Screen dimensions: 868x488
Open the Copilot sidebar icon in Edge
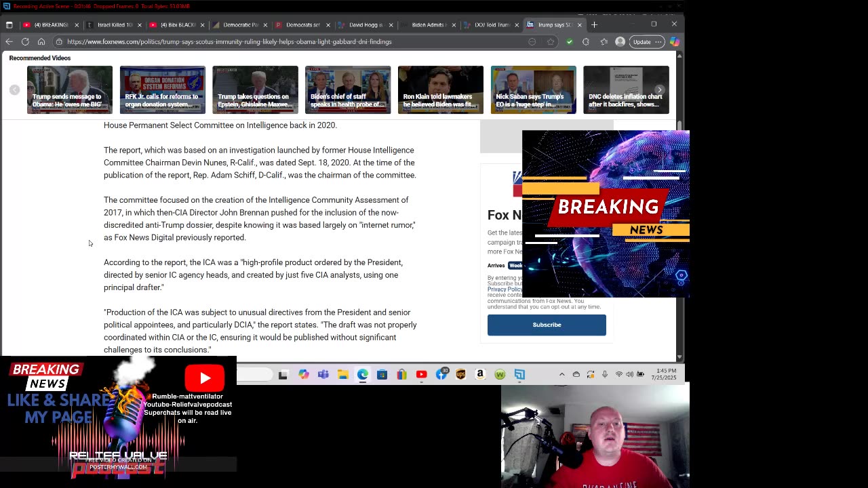click(x=674, y=42)
